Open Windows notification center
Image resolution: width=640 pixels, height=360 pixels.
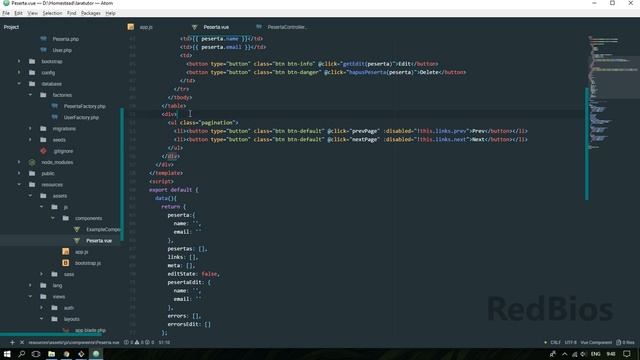(627, 354)
